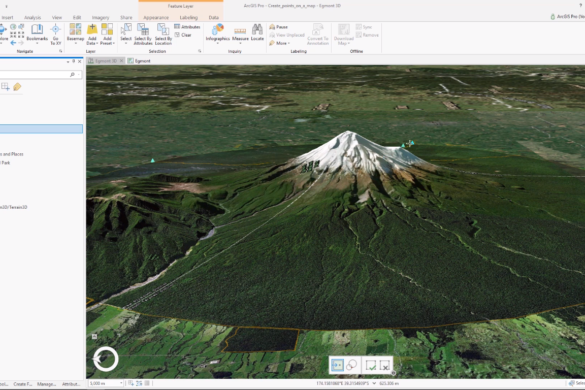The width and height of the screenshot is (585, 390).
Task: Open the Labeling contextual tab
Action: [x=189, y=18]
